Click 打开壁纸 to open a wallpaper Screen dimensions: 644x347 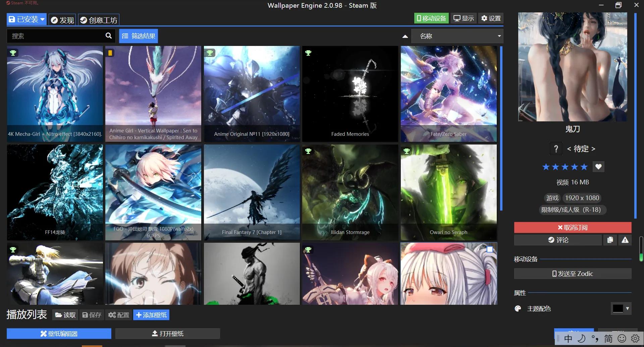point(168,334)
